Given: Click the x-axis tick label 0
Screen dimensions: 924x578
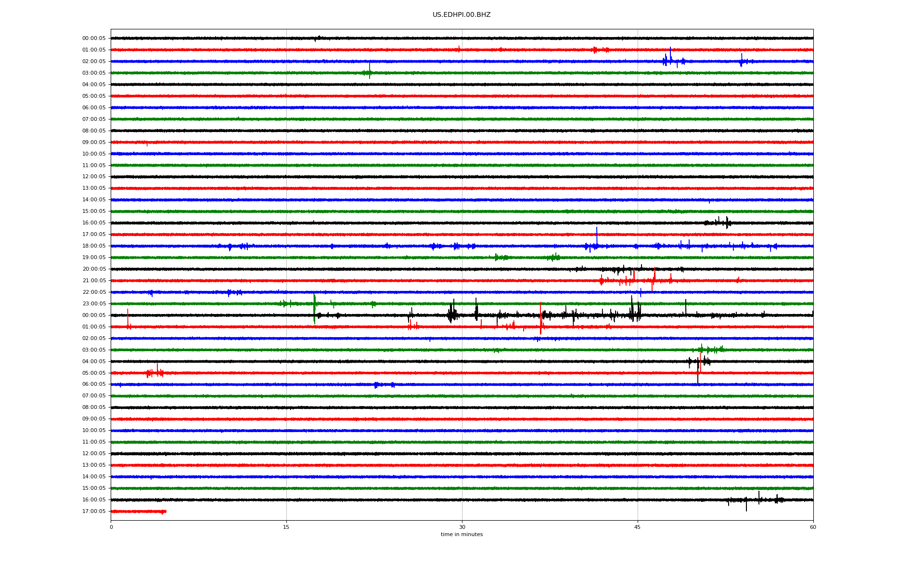Looking at the screenshot, I should [x=111, y=527].
